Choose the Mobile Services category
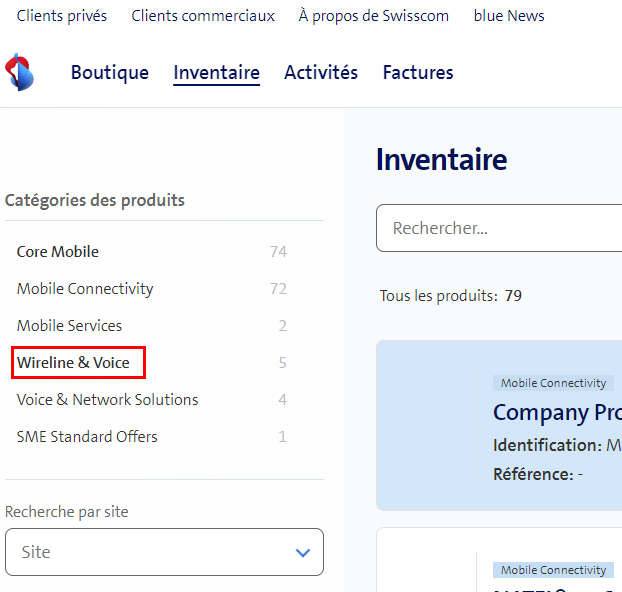Viewport: 622px width, 592px height. coord(69,326)
